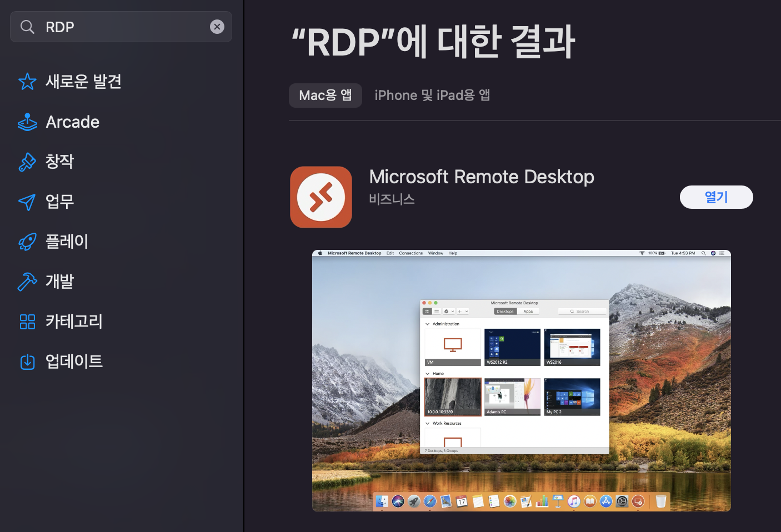Go to 개발 category
The image size is (781, 532).
click(x=59, y=282)
